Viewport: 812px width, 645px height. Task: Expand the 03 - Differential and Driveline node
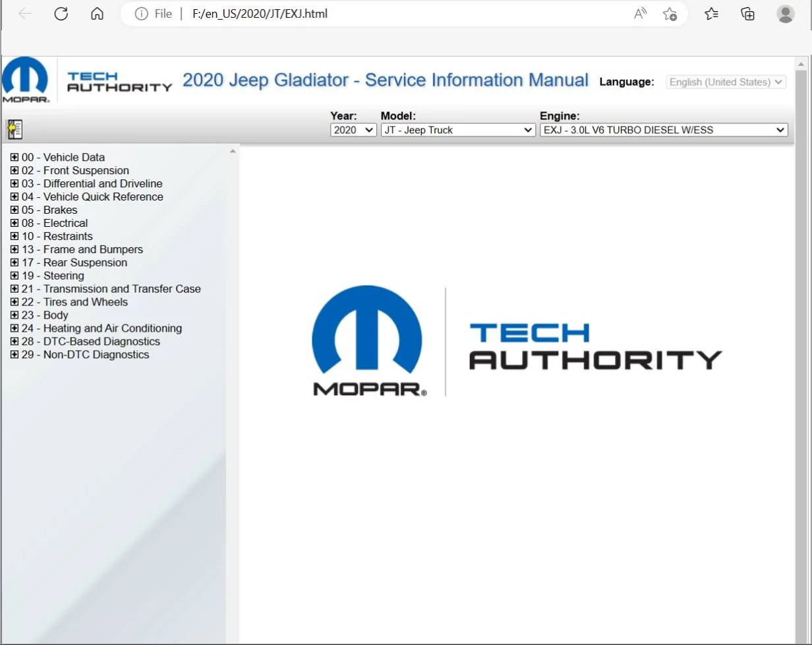[14, 183]
